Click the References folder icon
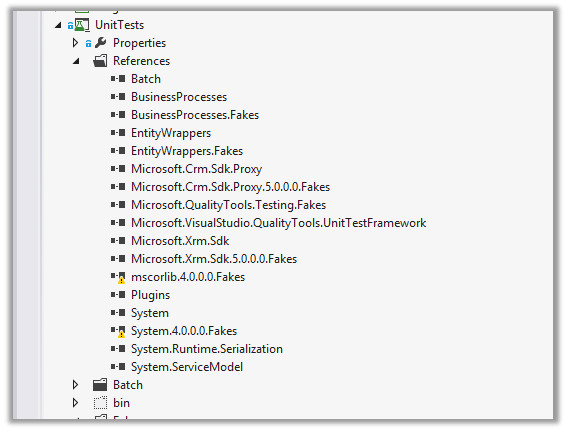The image size is (566, 430). click(100, 61)
